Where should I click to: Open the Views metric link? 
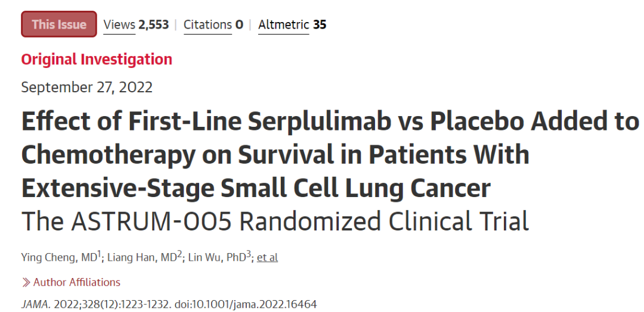119,24
